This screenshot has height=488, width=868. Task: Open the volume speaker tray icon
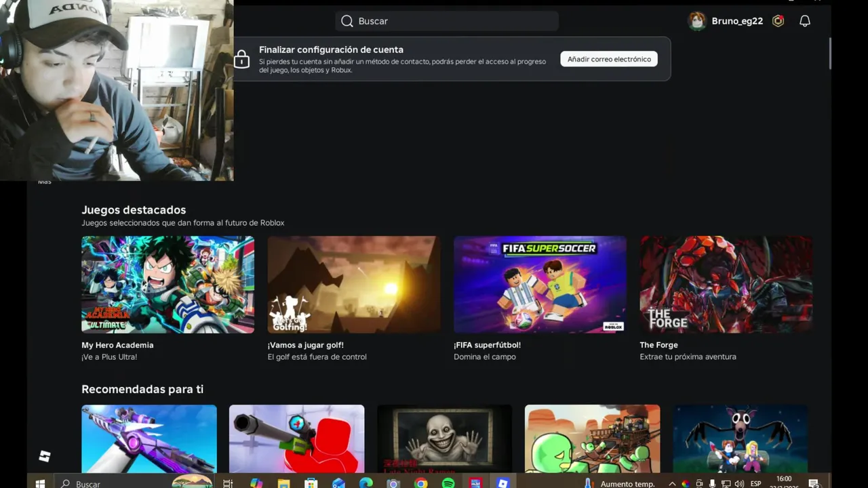coord(738,483)
